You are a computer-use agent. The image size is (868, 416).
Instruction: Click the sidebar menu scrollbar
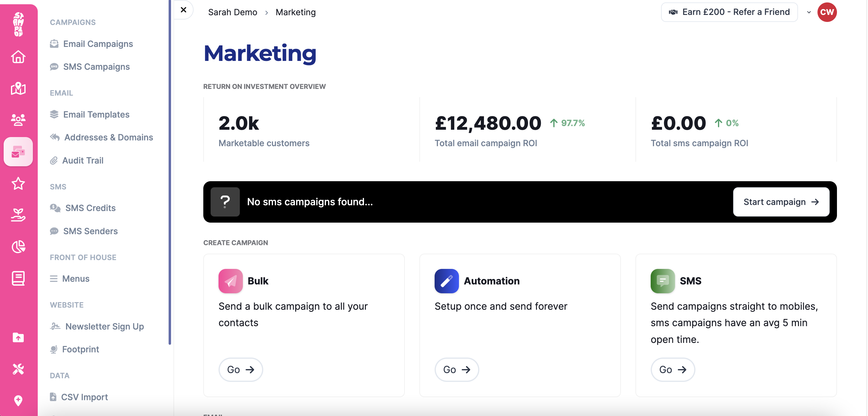click(x=170, y=172)
